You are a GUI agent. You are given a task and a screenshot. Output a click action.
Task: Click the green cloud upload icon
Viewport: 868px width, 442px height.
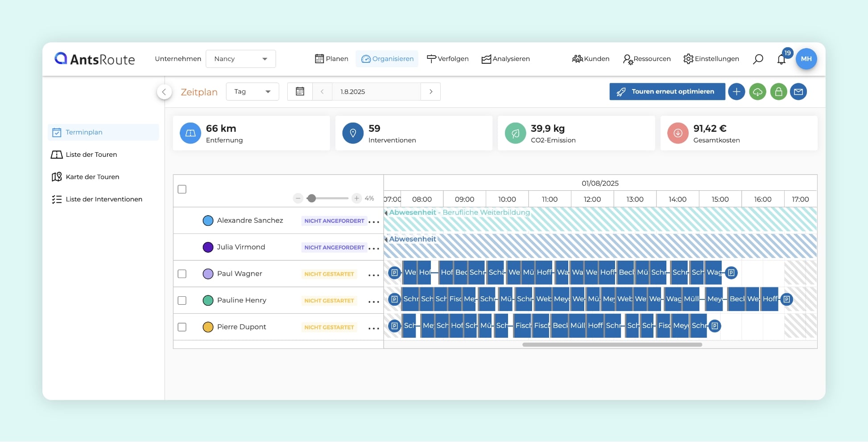(757, 92)
